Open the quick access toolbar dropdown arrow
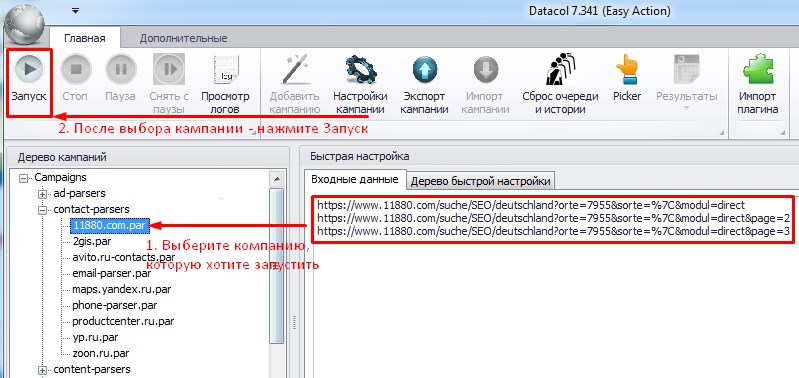Viewport: 799px width, 378px height. 75,10
